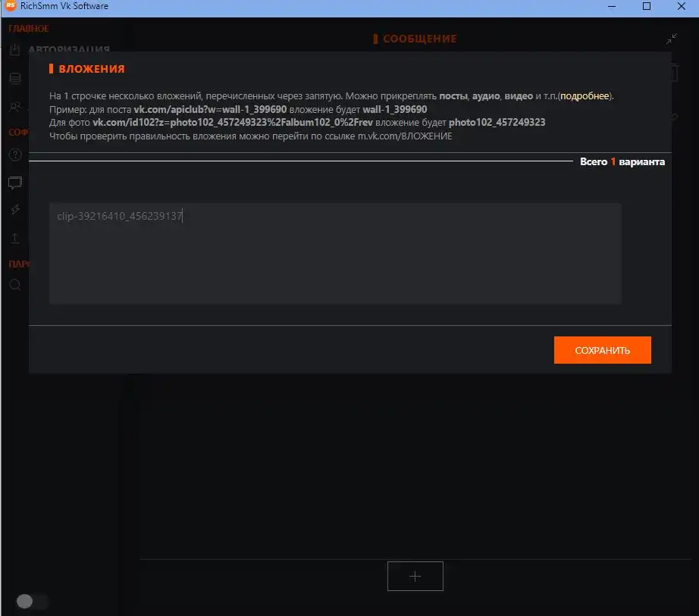Screen dimensions: 699x616
Task: Open the magnifier search sidebar icon
Action: [14, 285]
